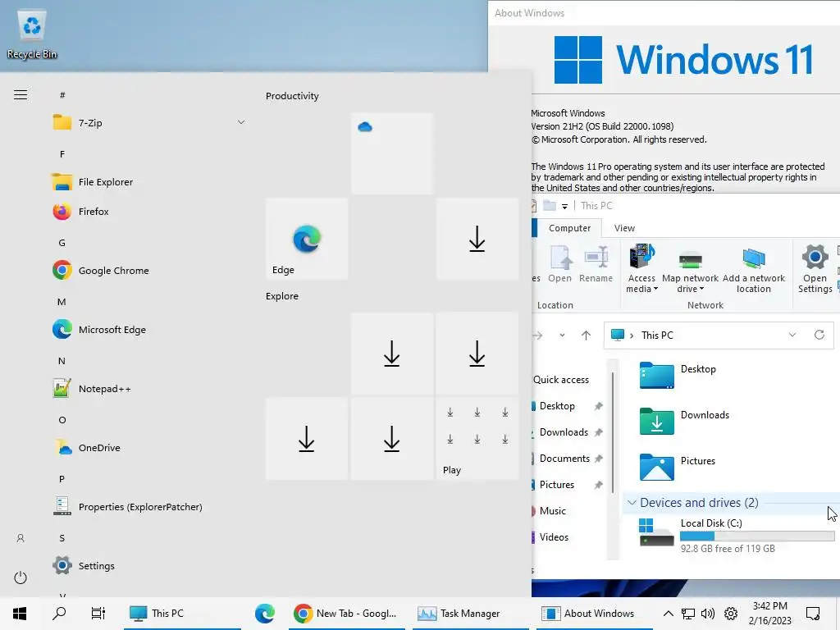Open Task View on the taskbar
The image size is (840, 630).
[98, 614]
